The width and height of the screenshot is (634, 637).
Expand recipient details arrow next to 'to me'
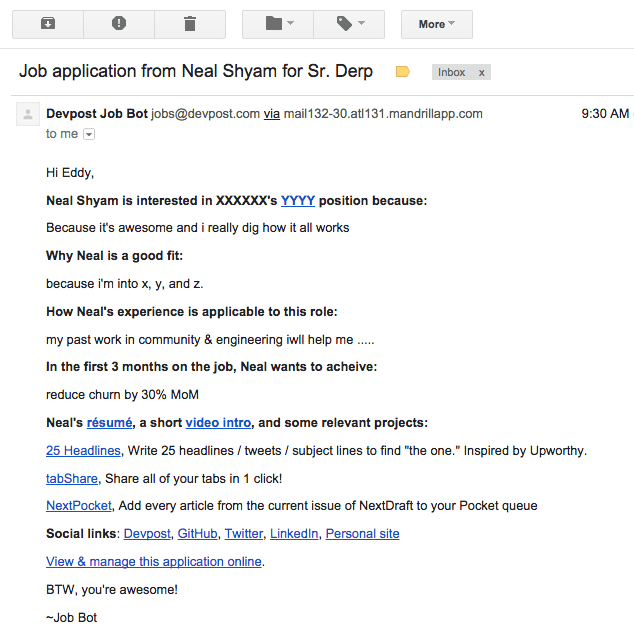[x=89, y=134]
